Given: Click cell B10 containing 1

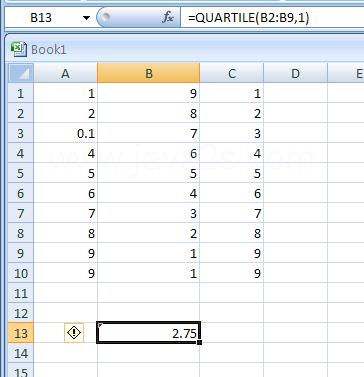Looking at the screenshot, I should [149, 273].
